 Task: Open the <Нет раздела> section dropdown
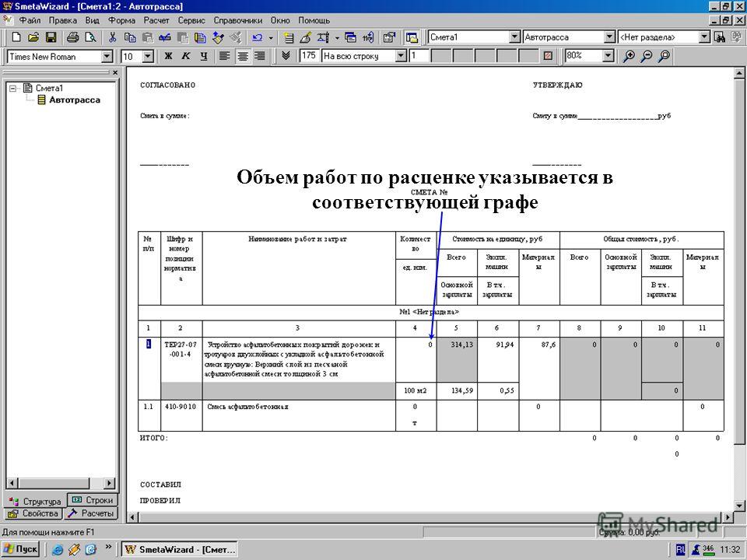click(x=705, y=37)
